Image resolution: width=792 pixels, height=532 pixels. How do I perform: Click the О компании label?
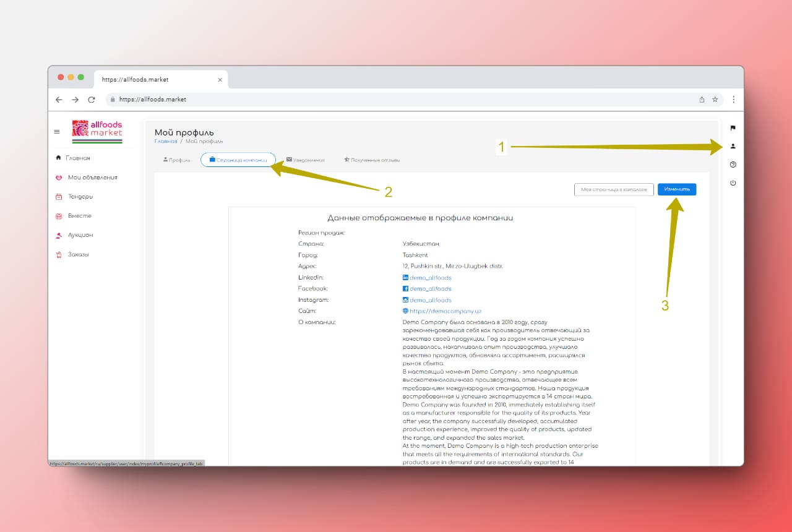click(317, 322)
